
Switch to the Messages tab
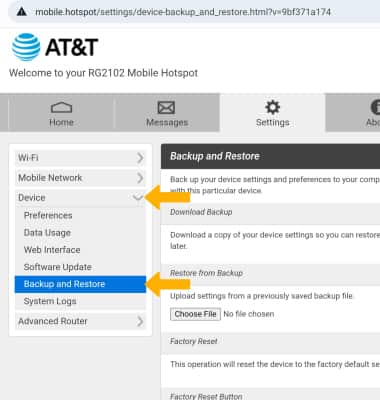(x=167, y=113)
